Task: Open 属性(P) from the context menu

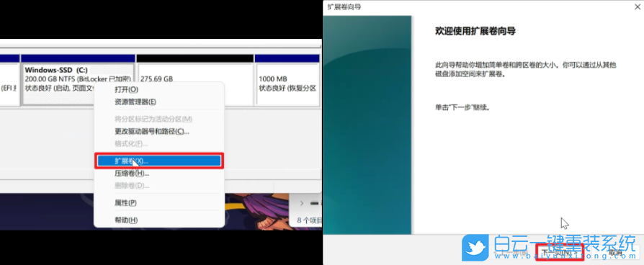Action: point(125,203)
